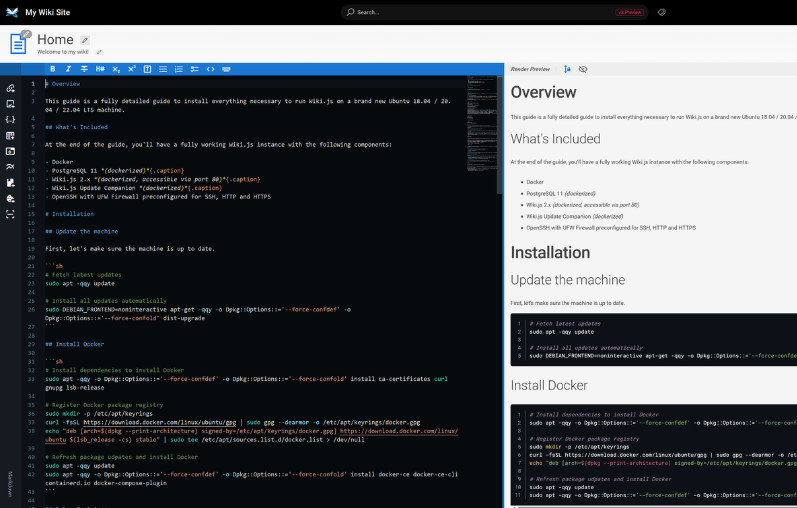797x508 pixels.
Task: Insert inline code with the angle-brackets icon
Action: coord(210,69)
